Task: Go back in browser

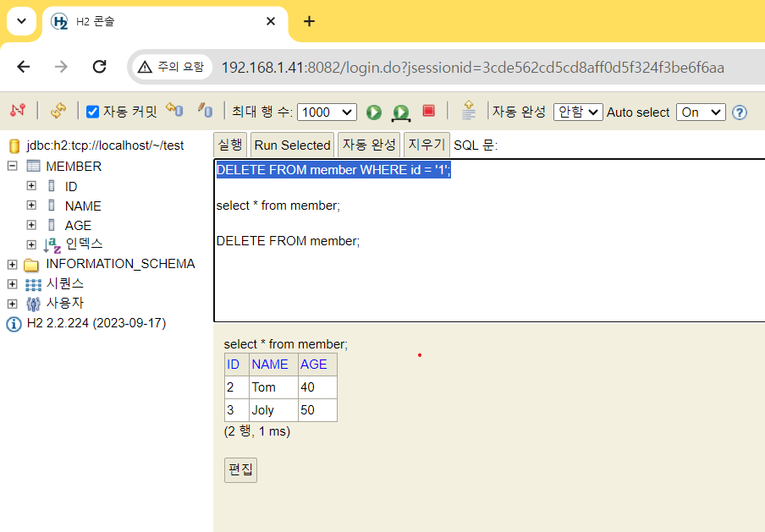Action: point(24,67)
